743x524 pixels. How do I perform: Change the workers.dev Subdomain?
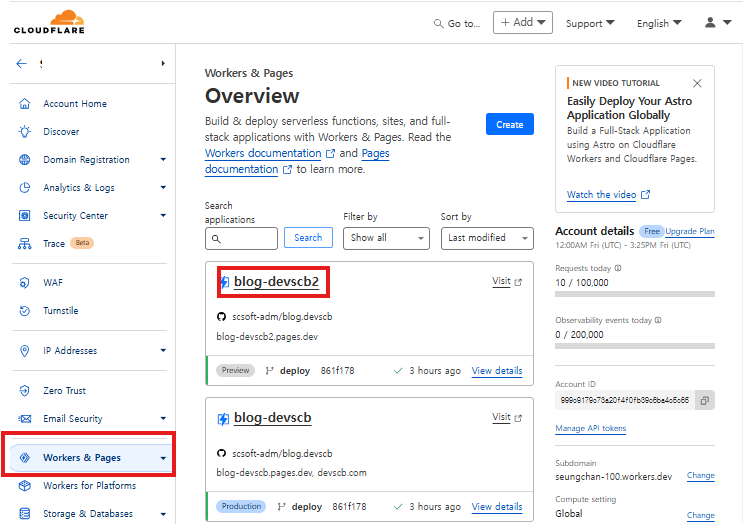pyautogui.click(x=701, y=476)
